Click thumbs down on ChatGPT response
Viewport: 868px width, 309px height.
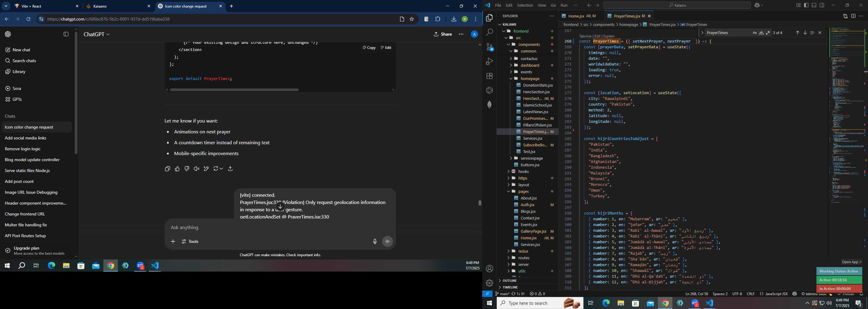(x=187, y=169)
